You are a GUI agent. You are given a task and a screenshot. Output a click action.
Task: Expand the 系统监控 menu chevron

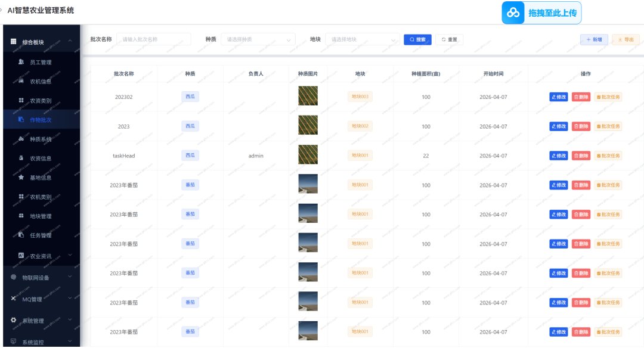click(70, 341)
